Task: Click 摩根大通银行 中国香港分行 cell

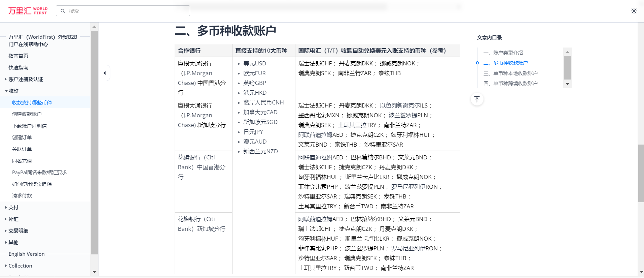Action: click(x=203, y=78)
